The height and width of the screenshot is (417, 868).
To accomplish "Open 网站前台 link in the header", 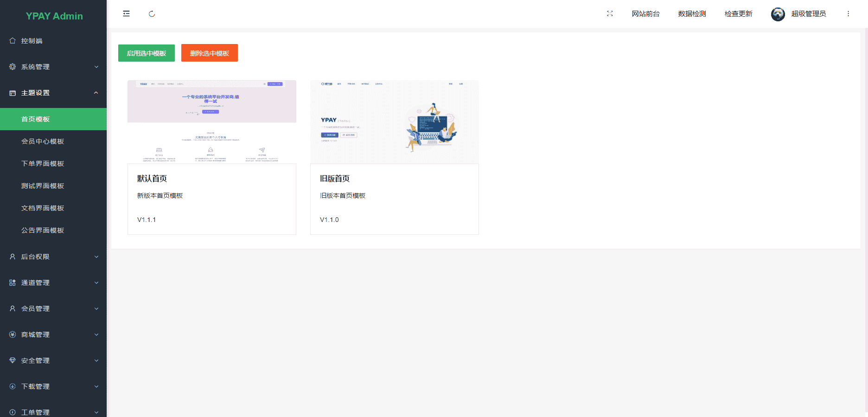I will pos(645,14).
